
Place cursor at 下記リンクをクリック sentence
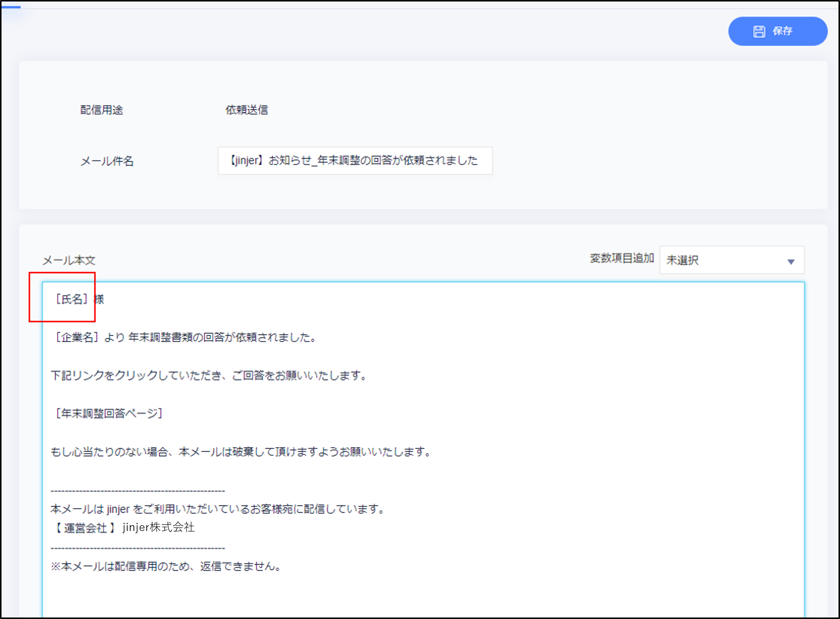point(208,375)
